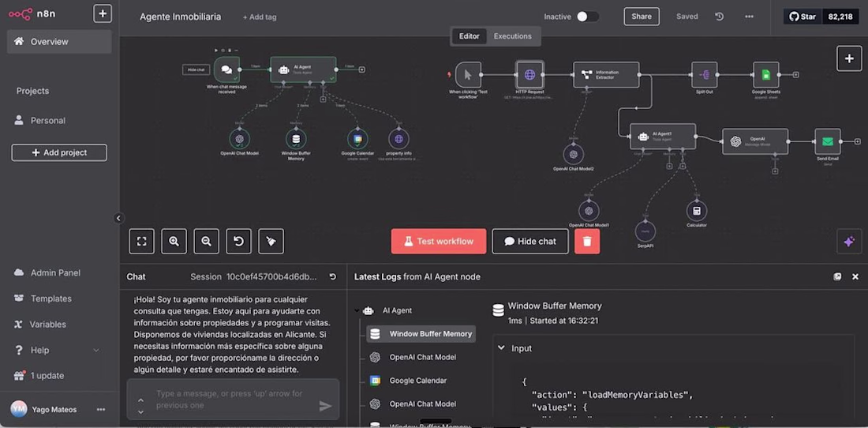The width and height of the screenshot is (868, 428).
Task: Open the workflow more options menu
Action: point(749,17)
